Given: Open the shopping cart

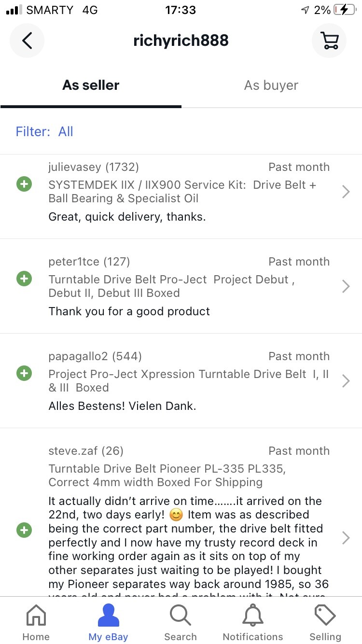Looking at the screenshot, I should tap(329, 41).
